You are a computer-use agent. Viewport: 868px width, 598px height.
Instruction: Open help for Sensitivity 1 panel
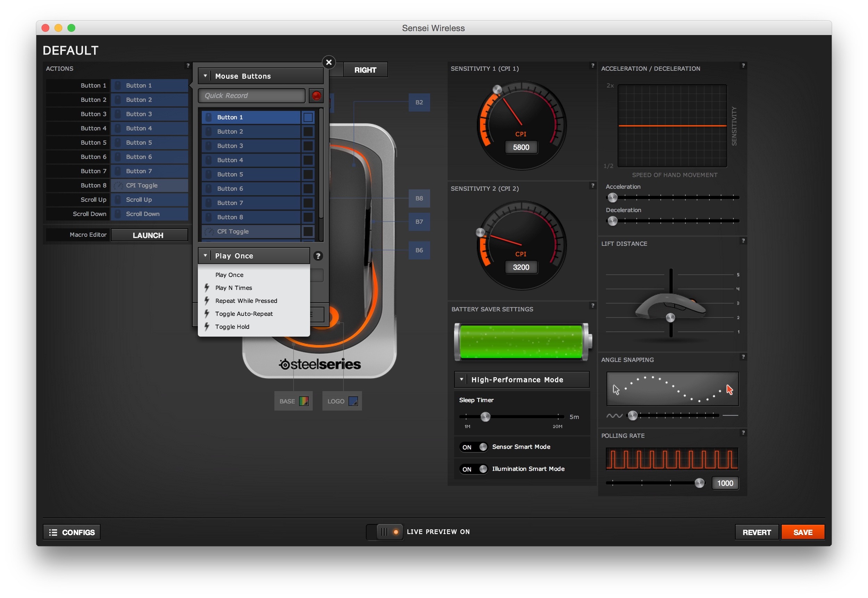(x=592, y=66)
